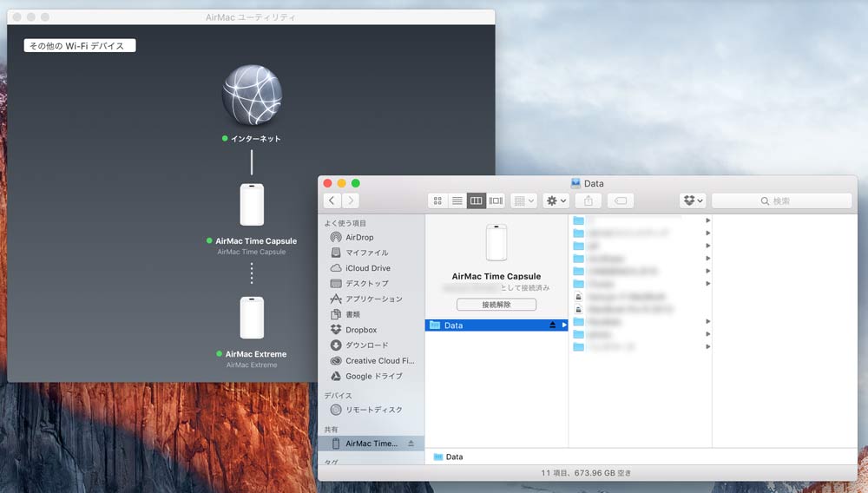The height and width of the screenshot is (493, 868).
Task: Go forward in the Finder window
Action: point(351,200)
